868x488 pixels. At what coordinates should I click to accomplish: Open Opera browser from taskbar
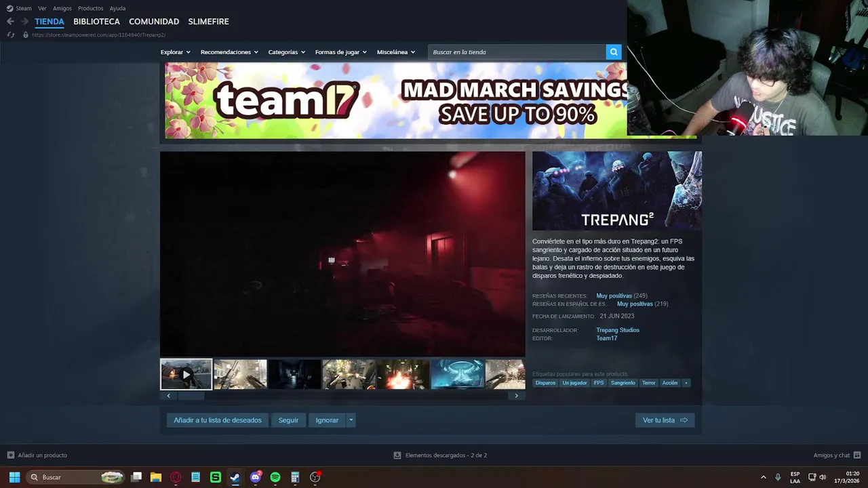coord(176,477)
